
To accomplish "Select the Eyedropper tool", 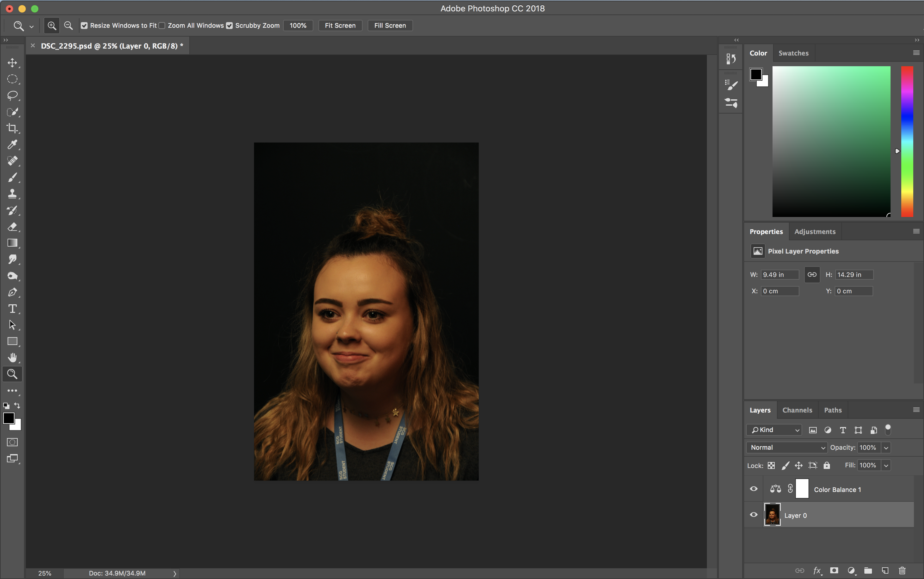I will pyautogui.click(x=12, y=144).
